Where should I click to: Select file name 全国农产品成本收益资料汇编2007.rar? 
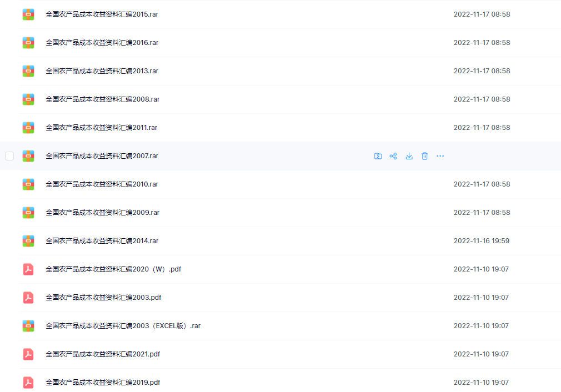pyautogui.click(x=102, y=156)
